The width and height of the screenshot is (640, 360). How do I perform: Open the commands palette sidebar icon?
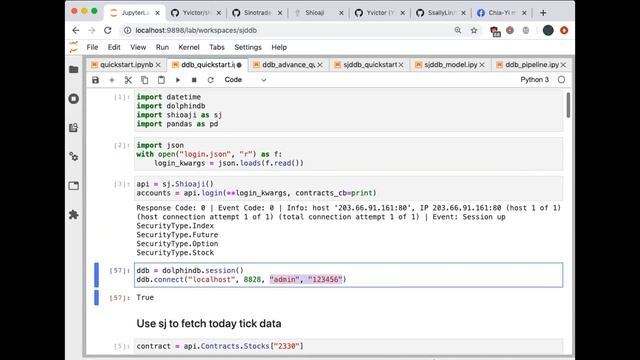pos(74,128)
